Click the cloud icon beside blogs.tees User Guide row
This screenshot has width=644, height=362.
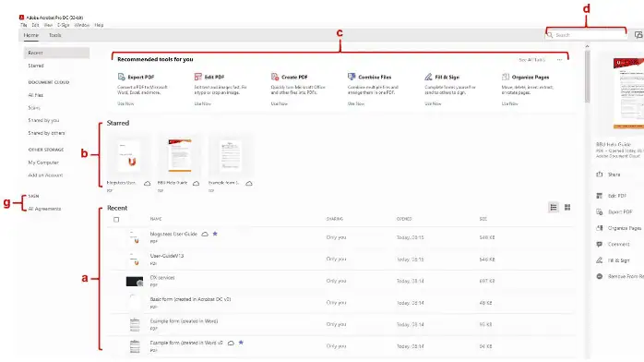coord(205,235)
